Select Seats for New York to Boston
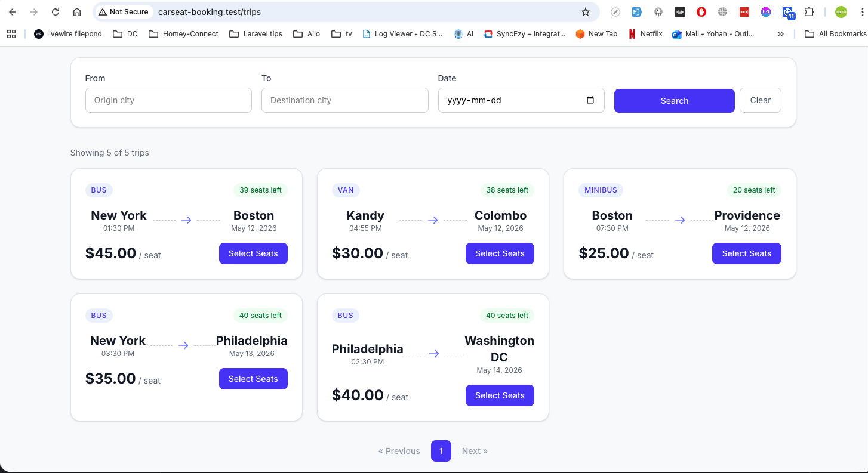This screenshot has width=868, height=473. 253,253
